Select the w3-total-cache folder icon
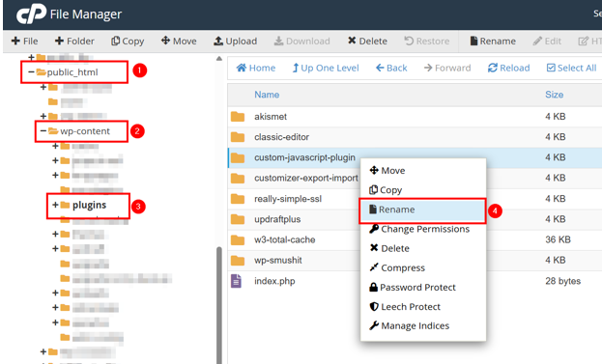The width and height of the screenshot is (602, 364). point(238,239)
